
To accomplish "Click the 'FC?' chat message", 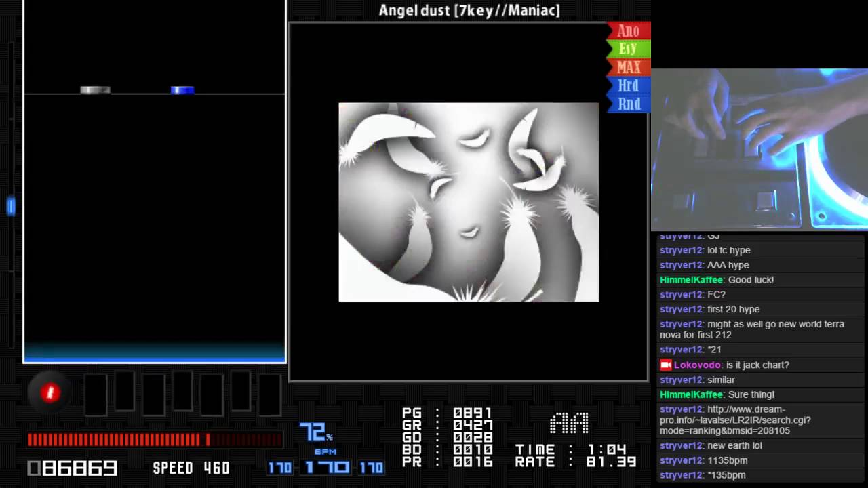I will point(716,294).
